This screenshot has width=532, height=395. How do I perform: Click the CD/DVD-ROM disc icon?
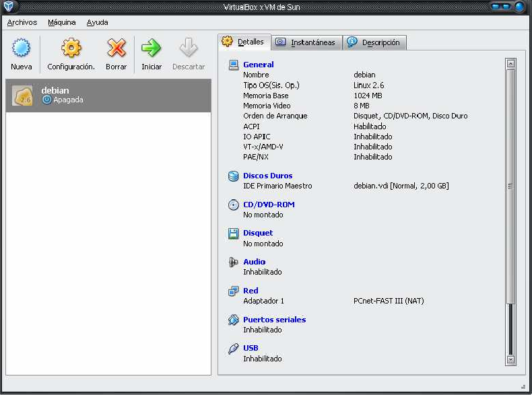coord(233,205)
